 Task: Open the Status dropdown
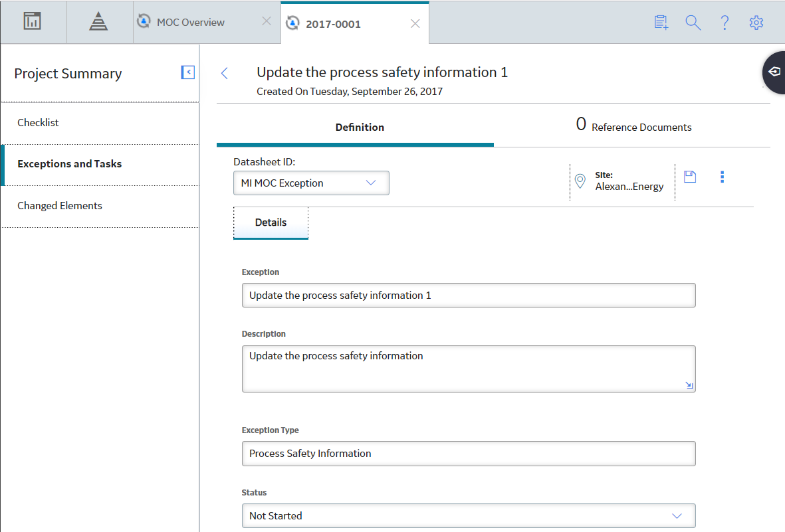[469, 515]
